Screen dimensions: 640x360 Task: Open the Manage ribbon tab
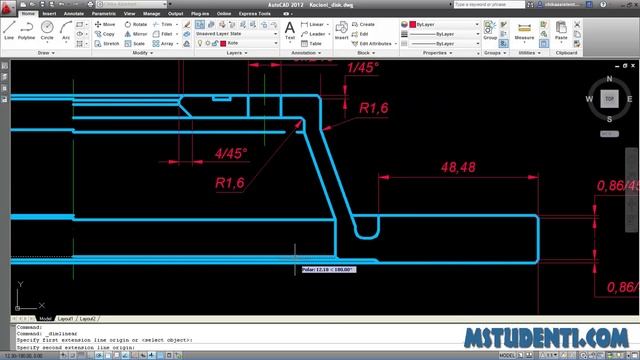[x=151, y=13]
